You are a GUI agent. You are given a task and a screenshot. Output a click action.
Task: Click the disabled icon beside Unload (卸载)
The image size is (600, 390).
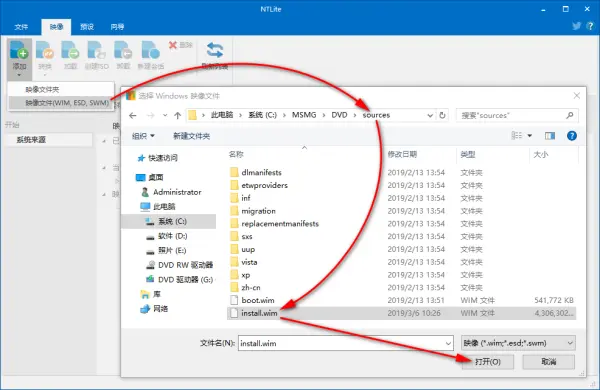(x=150, y=51)
